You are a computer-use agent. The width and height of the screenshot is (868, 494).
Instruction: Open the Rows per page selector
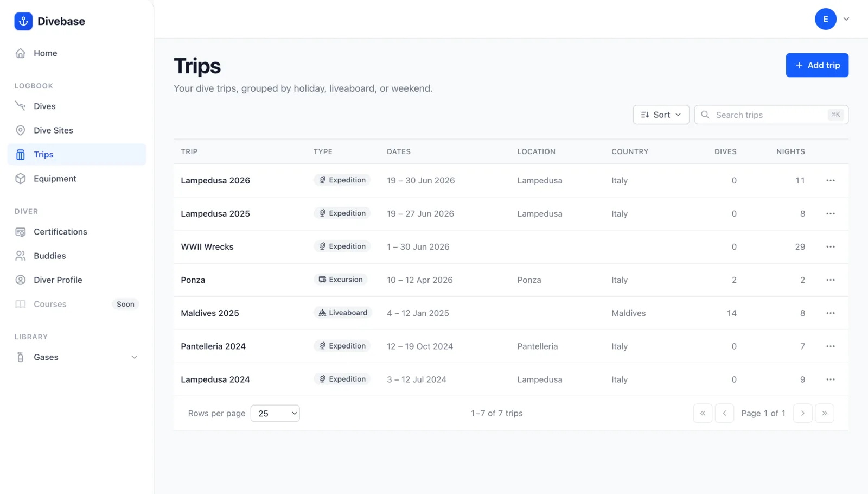[x=275, y=413]
